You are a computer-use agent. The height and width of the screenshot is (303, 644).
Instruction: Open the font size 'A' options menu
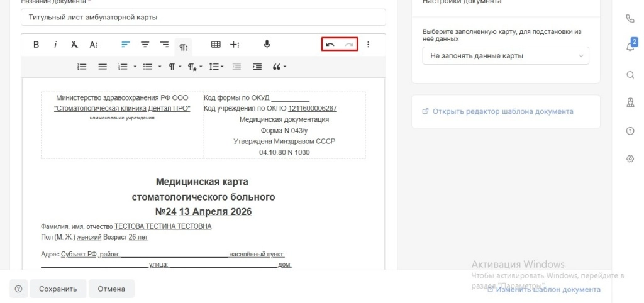(94, 45)
